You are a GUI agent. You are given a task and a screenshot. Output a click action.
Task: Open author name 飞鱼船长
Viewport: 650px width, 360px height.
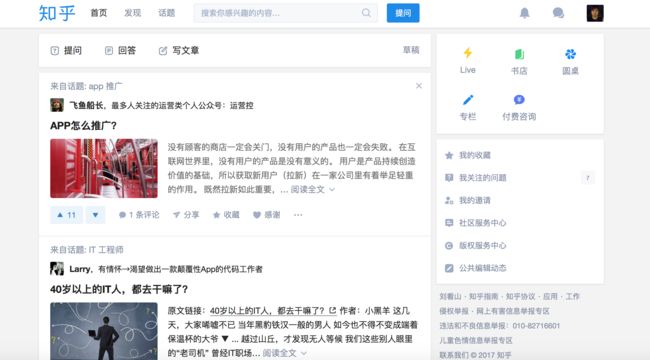[86, 105]
